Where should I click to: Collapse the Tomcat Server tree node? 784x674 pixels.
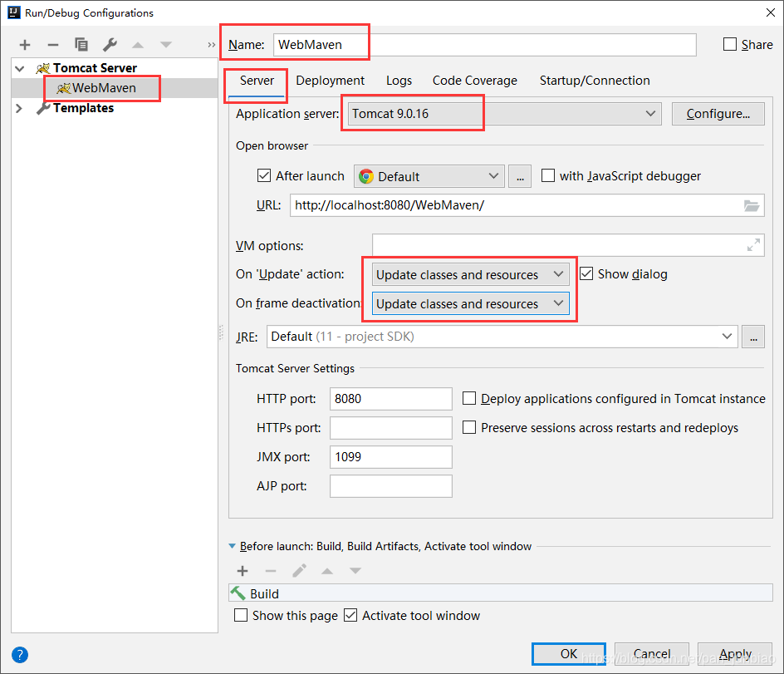click(19, 68)
